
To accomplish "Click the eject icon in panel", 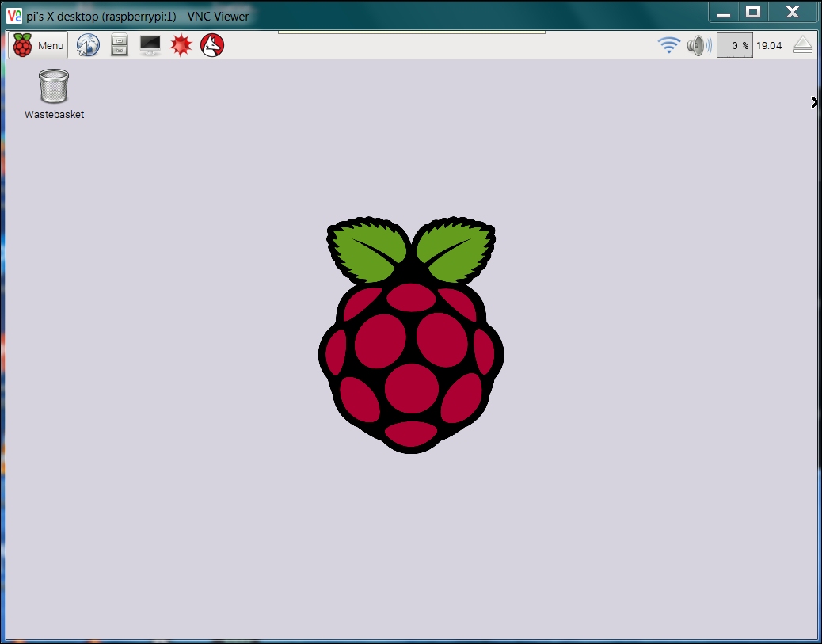I will pos(803,45).
